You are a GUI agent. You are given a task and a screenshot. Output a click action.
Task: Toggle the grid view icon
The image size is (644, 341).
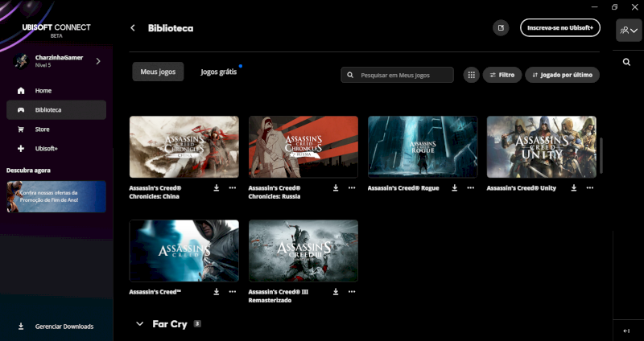coord(471,75)
